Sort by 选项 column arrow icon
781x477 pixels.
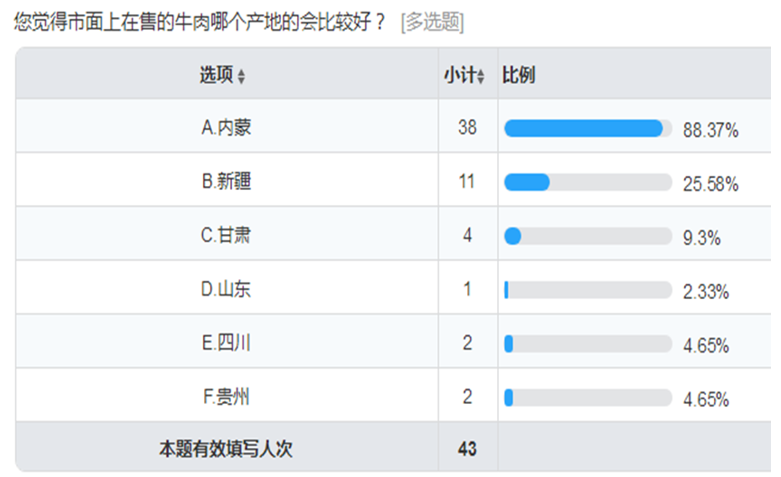coord(241,77)
